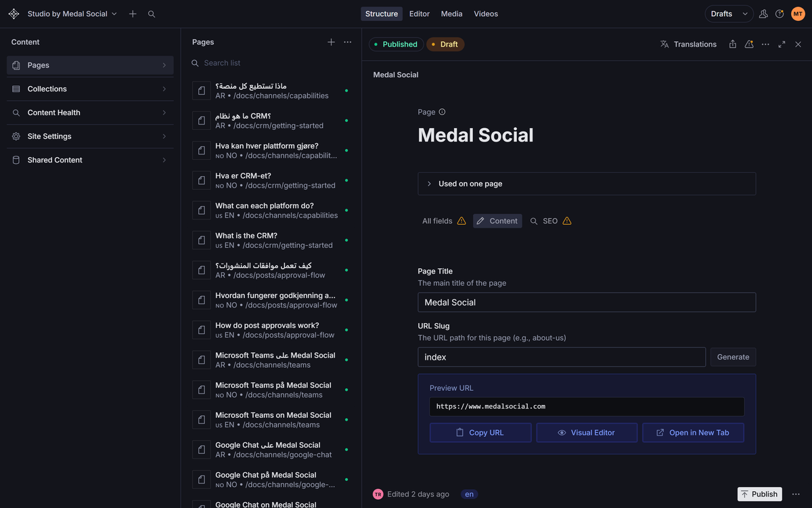Click the Page Title input field
Viewport: 812px width, 508px height.
click(587, 302)
